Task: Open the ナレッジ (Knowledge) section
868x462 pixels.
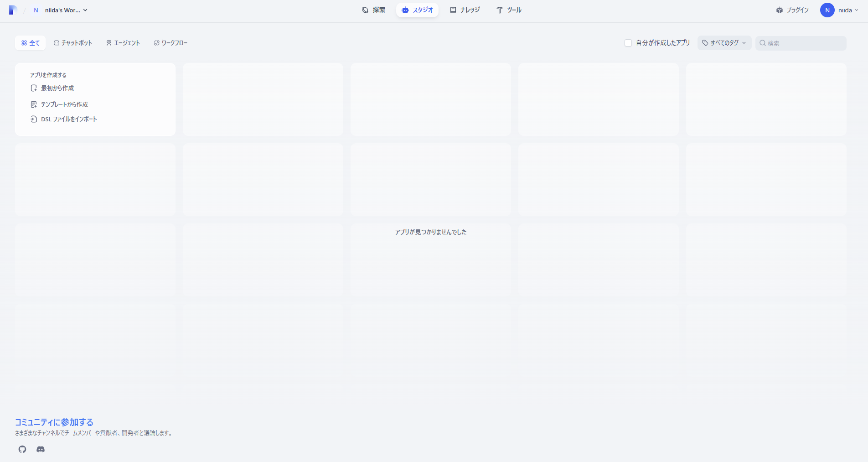Action: click(x=465, y=10)
